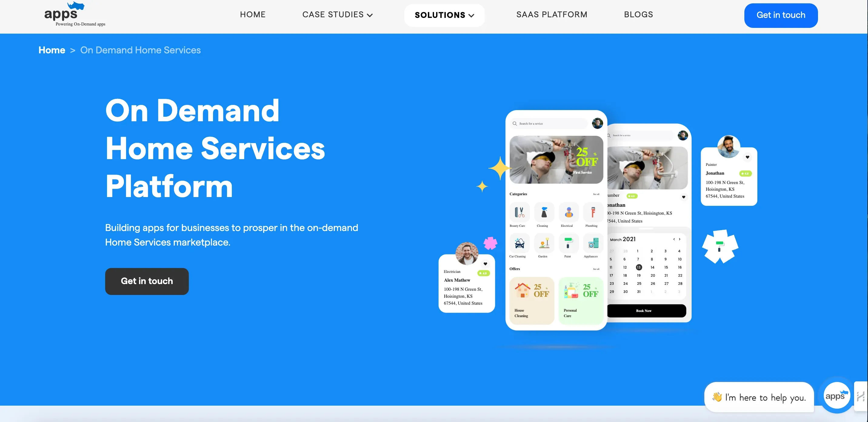Click the SAAS Platform tab
The height and width of the screenshot is (422, 868).
(552, 15)
